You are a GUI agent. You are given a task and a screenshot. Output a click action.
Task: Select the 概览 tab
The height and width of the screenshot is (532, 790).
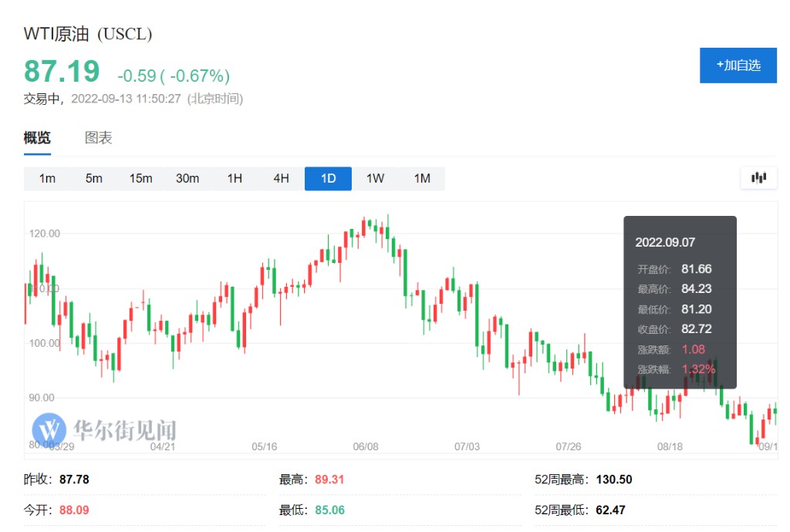(37, 138)
